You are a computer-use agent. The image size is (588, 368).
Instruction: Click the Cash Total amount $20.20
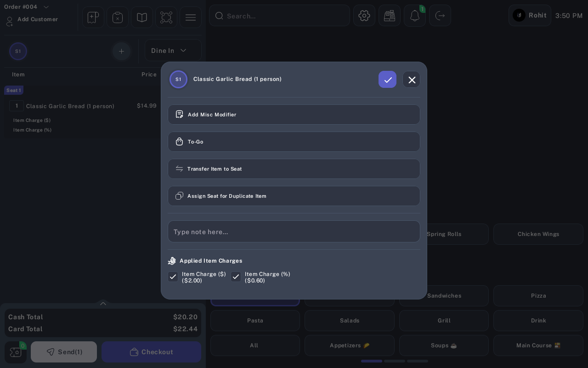pyautogui.click(x=185, y=317)
